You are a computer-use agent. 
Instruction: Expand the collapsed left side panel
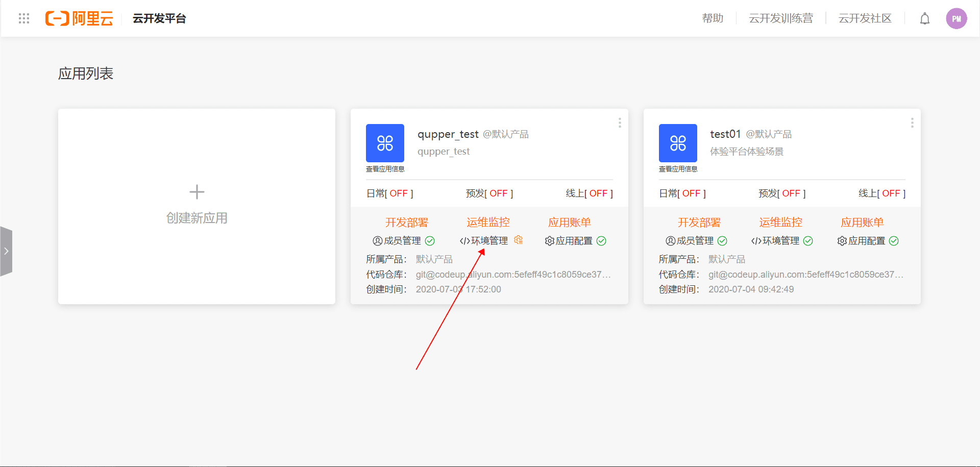[6, 251]
